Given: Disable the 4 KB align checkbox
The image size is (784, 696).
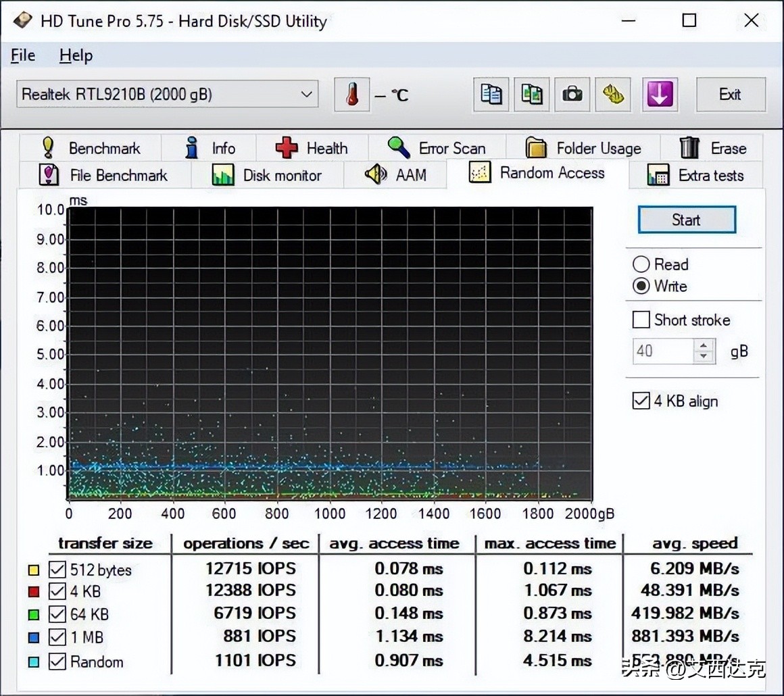Looking at the screenshot, I should 641,401.
